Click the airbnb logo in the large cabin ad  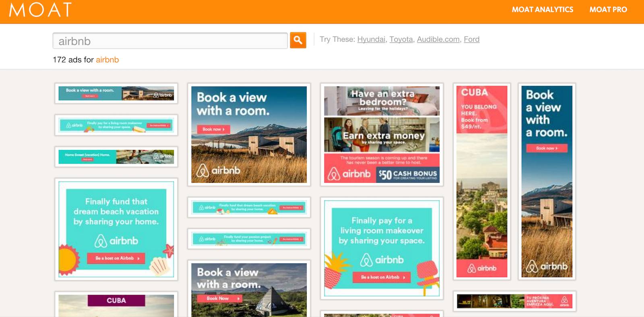218,170
